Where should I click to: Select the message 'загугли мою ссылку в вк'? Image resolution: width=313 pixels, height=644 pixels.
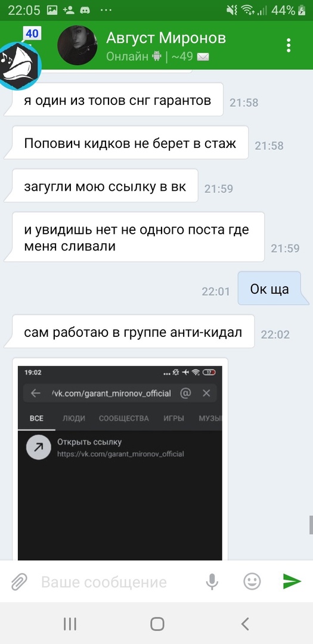pyautogui.click(x=105, y=186)
